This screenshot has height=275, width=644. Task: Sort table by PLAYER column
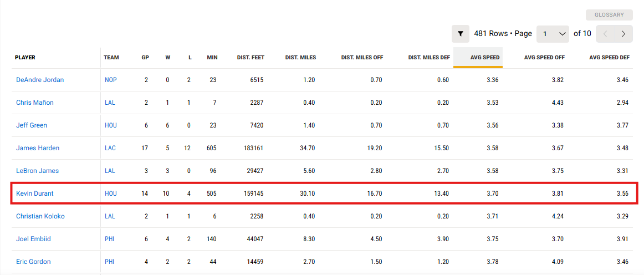25,58
